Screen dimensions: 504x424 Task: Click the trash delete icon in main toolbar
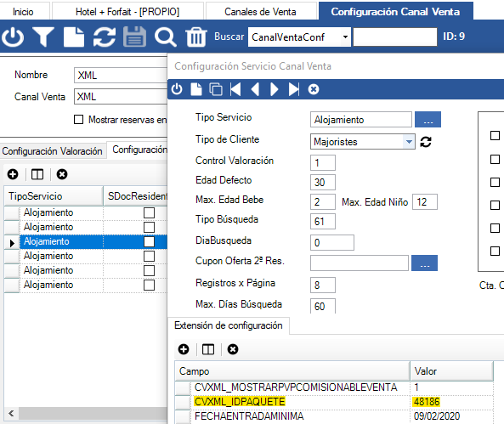[196, 37]
